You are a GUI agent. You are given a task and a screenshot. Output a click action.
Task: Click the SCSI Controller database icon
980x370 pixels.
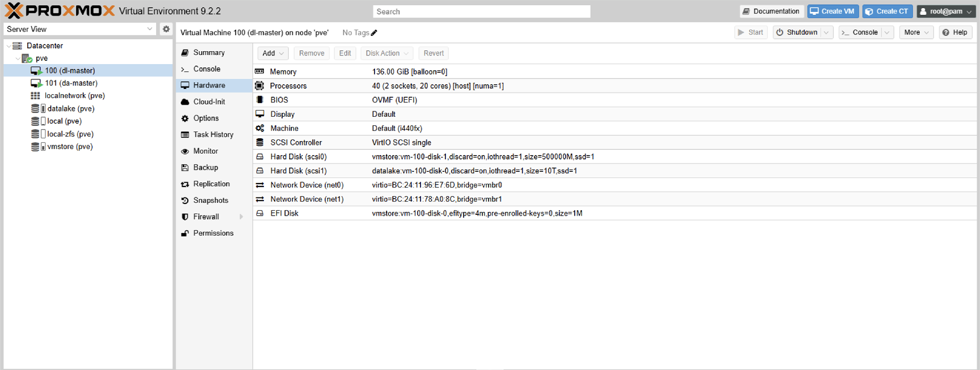coord(260,143)
